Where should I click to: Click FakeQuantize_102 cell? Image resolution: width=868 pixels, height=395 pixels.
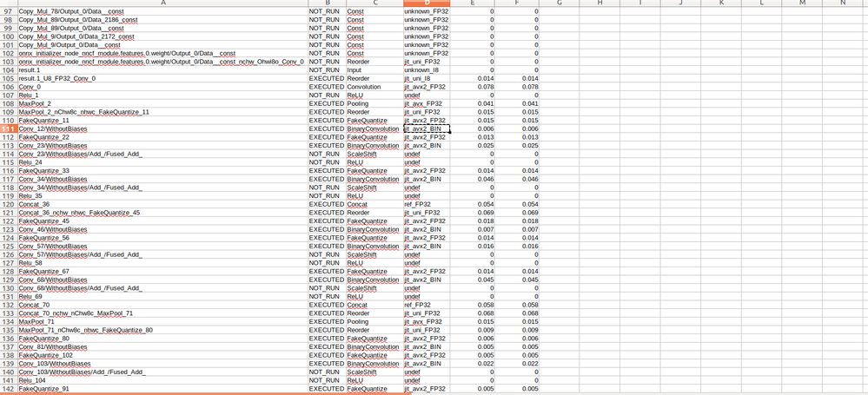click(x=162, y=355)
